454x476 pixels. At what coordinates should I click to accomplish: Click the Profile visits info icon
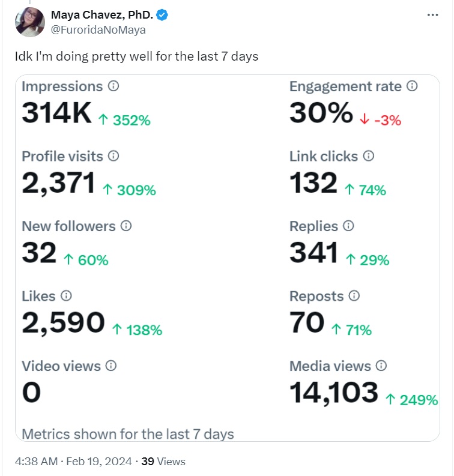coord(114,156)
